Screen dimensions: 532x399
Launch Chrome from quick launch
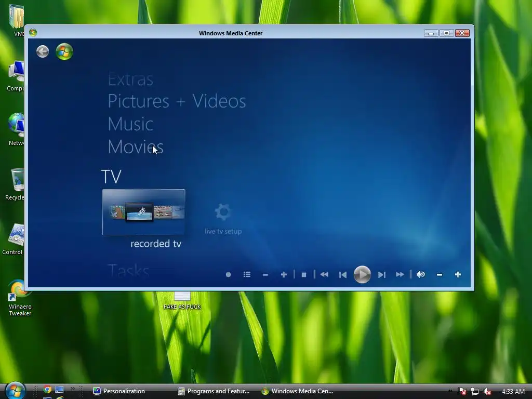[47, 389]
